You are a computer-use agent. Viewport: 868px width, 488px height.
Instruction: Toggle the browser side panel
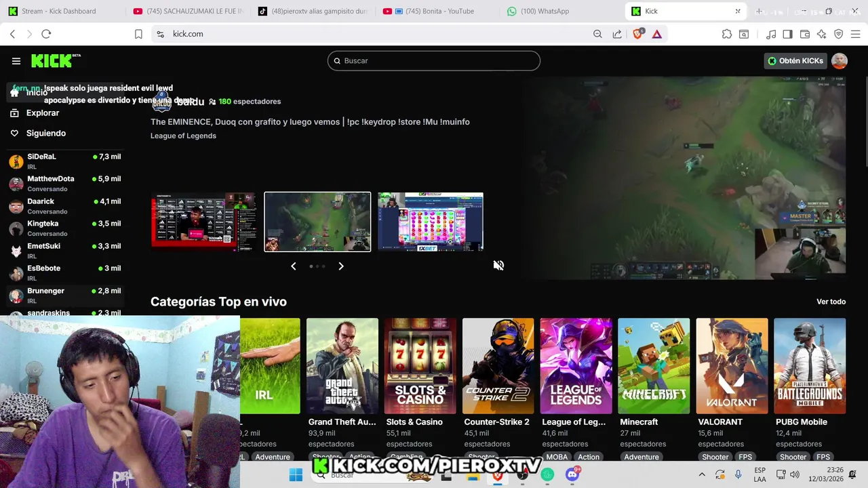pyautogui.click(x=787, y=34)
